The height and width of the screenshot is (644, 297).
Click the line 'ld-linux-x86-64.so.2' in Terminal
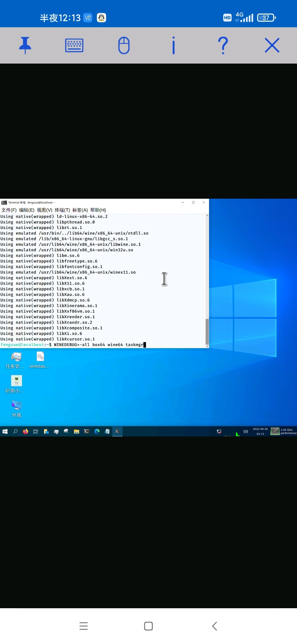tap(54, 217)
